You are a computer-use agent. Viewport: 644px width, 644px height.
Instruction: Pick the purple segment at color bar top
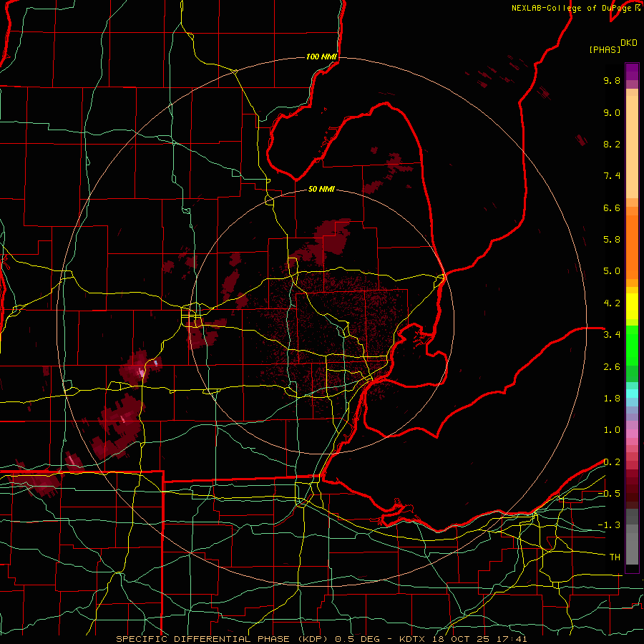pyautogui.click(x=632, y=72)
